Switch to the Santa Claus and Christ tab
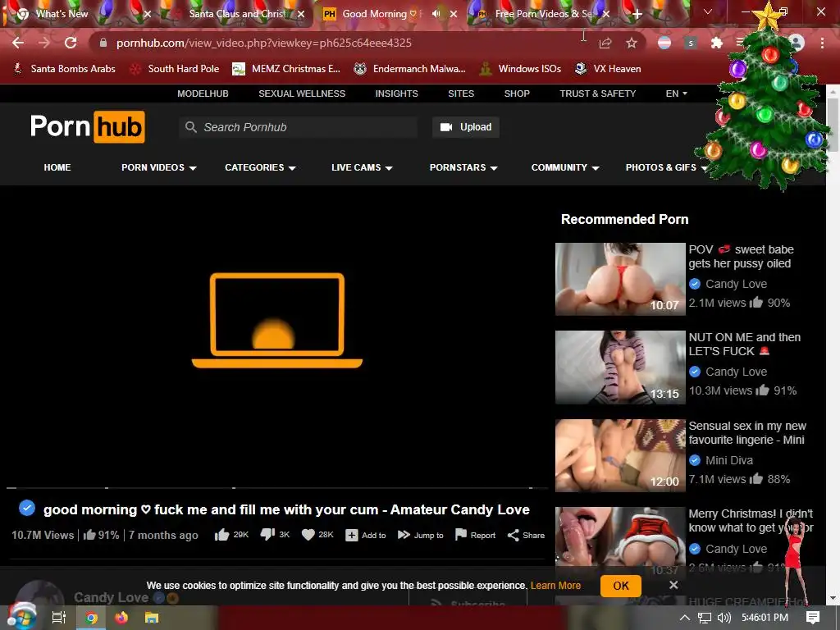This screenshot has width=840, height=630. (237, 14)
